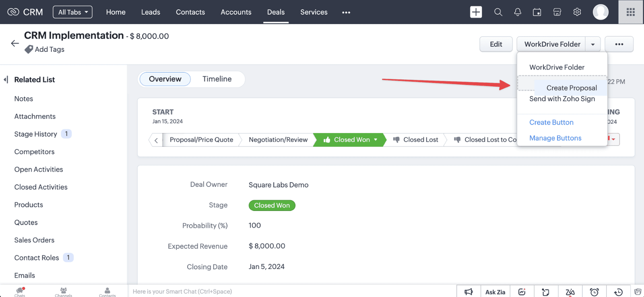
Task: Open the Channels panel
Action: tap(64, 292)
